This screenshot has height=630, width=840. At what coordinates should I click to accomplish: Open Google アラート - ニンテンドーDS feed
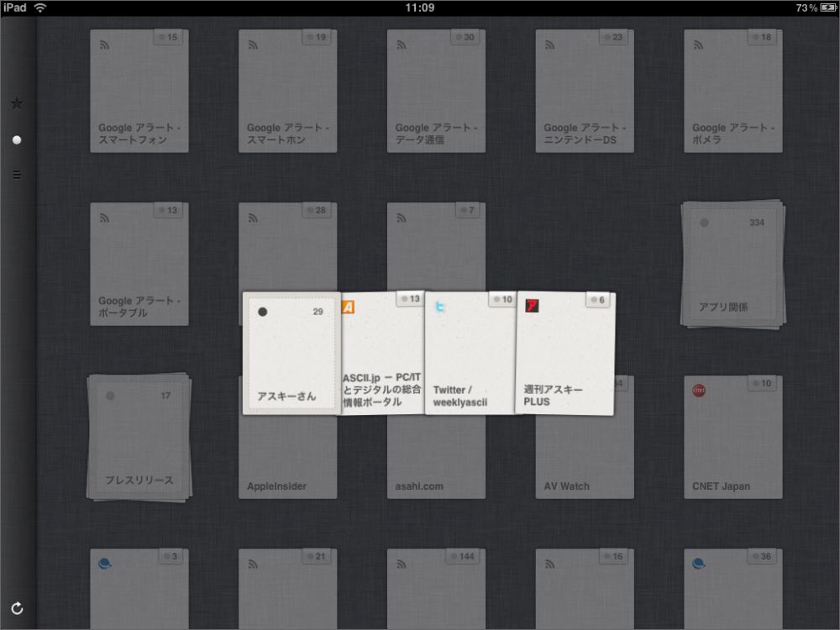click(585, 91)
